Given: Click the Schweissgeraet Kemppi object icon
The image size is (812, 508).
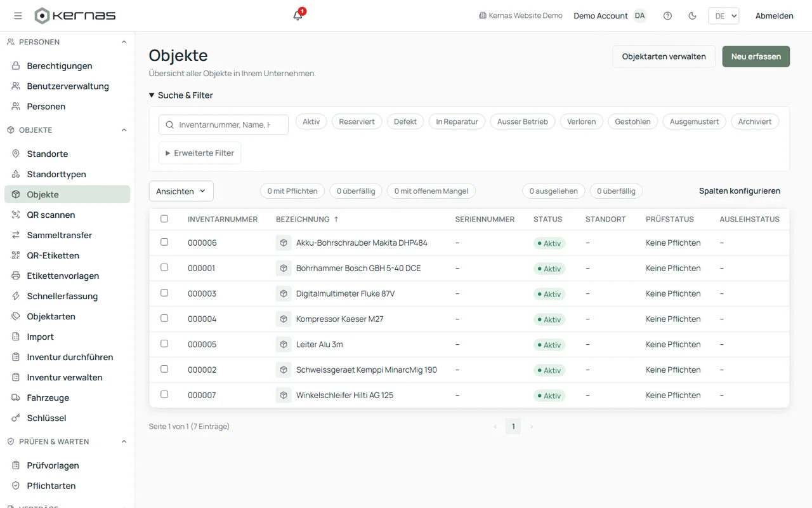Looking at the screenshot, I should 284,370.
